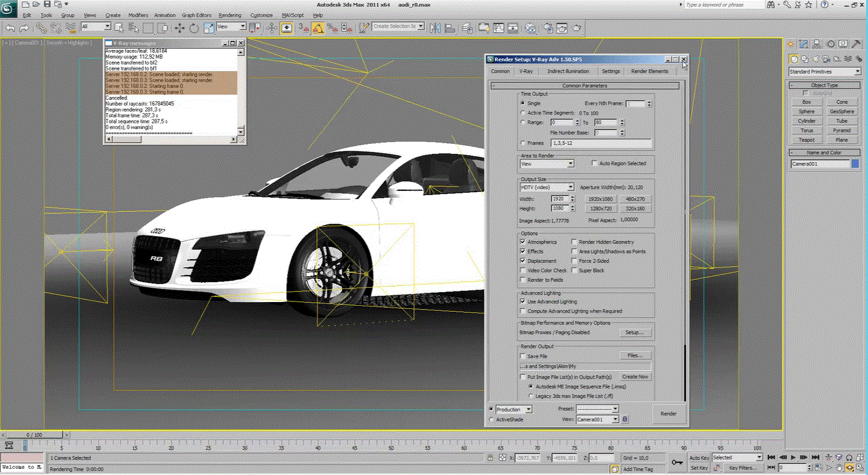
Task: Toggle Use Advanced Lighting checkbox
Action: 524,301
